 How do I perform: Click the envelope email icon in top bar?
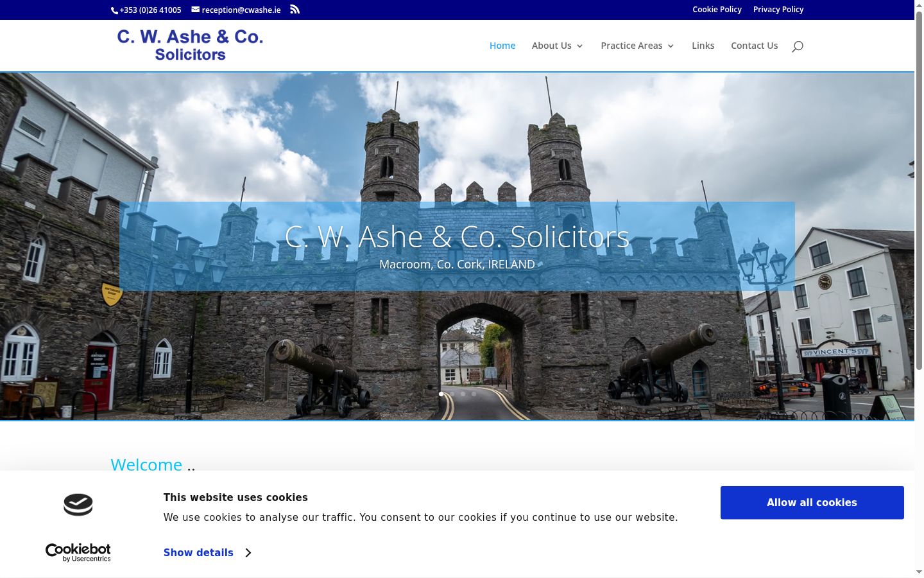[x=196, y=10]
